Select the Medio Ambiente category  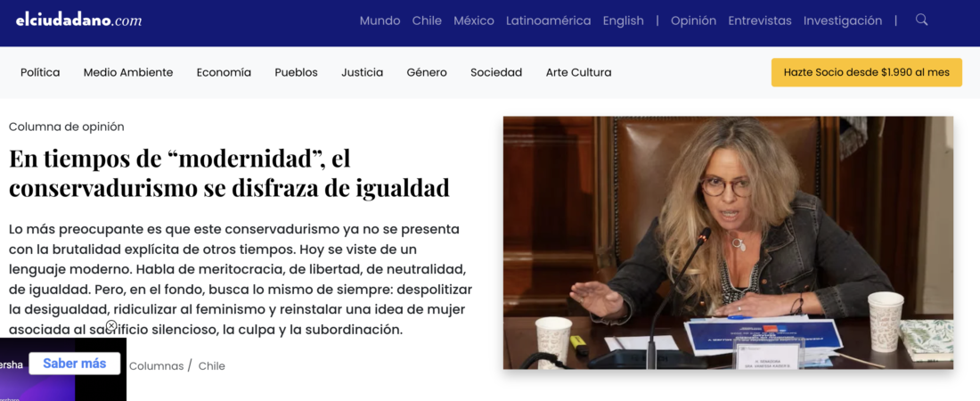click(128, 72)
